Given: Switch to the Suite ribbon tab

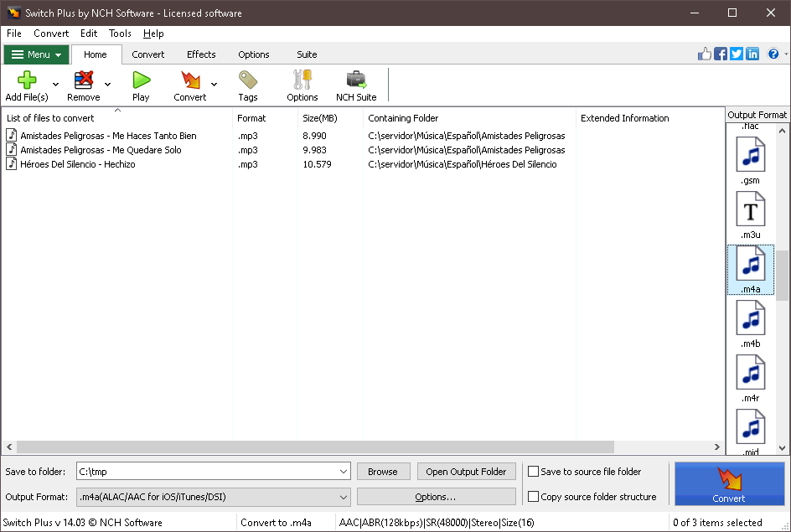Looking at the screenshot, I should coord(307,54).
